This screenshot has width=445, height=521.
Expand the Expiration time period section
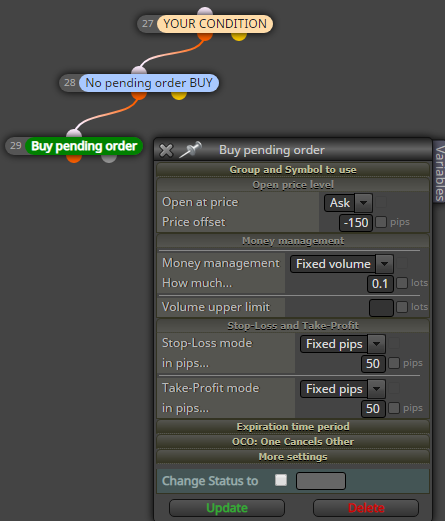coord(293,426)
